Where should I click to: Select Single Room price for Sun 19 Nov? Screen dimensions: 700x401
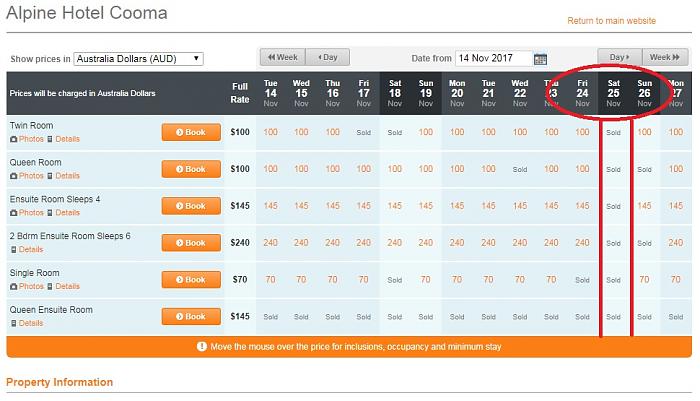425,280
